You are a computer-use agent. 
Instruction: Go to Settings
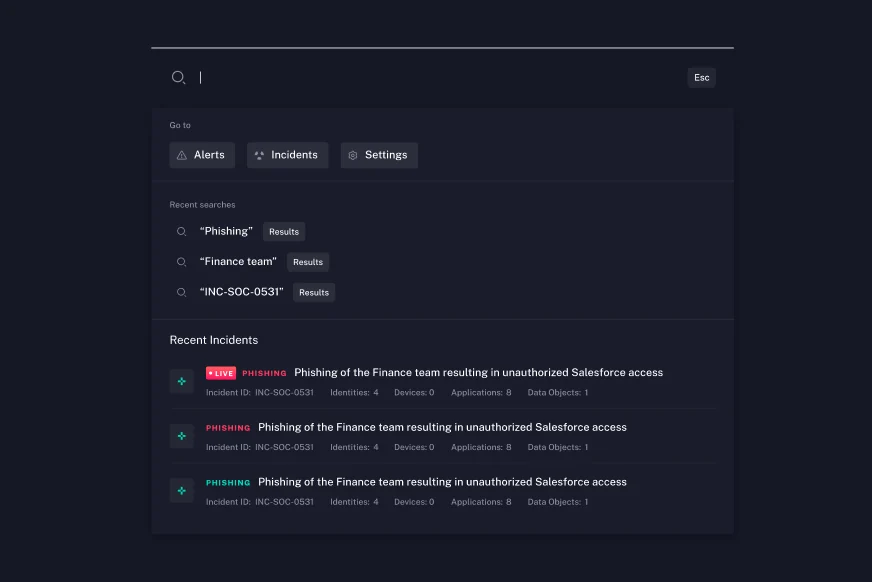click(379, 155)
